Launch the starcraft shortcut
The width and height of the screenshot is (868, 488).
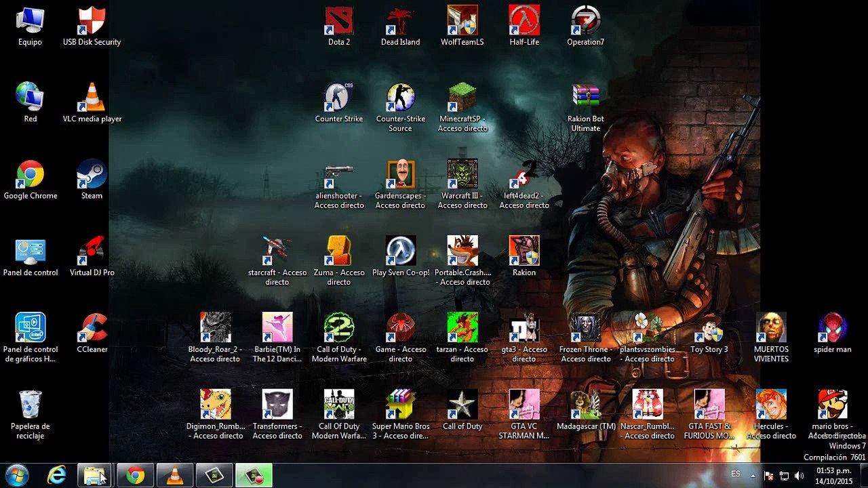(x=277, y=262)
